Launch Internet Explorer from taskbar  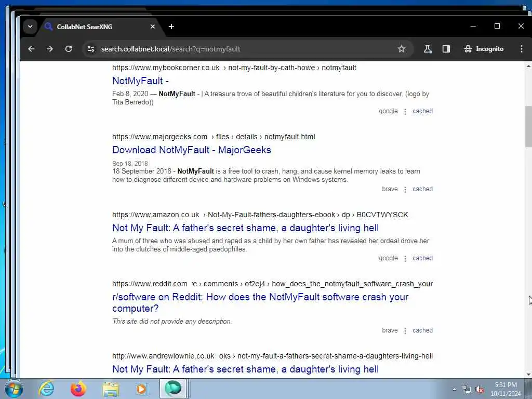(x=46, y=389)
